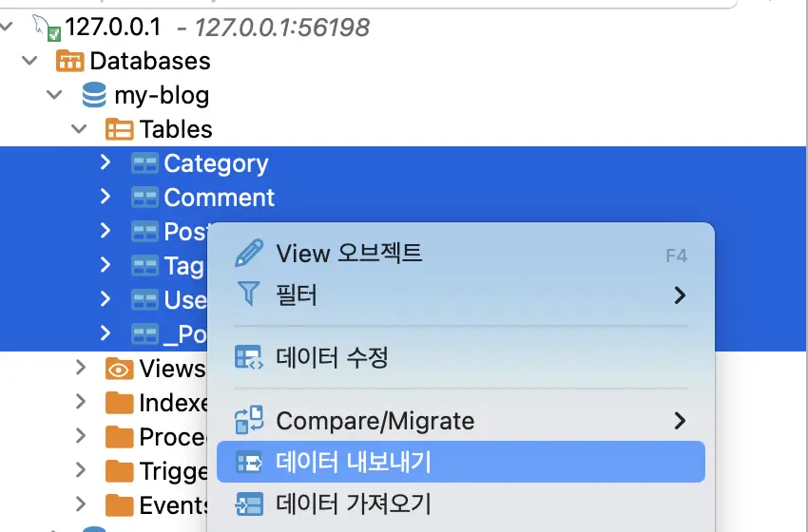
Task: Click the my-blog database icon
Action: [94, 96]
